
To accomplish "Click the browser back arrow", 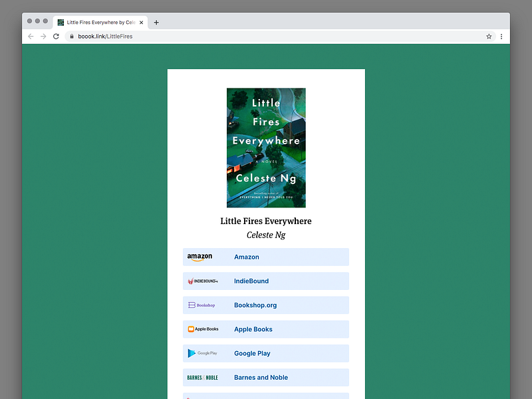I will pyautogui.click(x=31, y=37).
